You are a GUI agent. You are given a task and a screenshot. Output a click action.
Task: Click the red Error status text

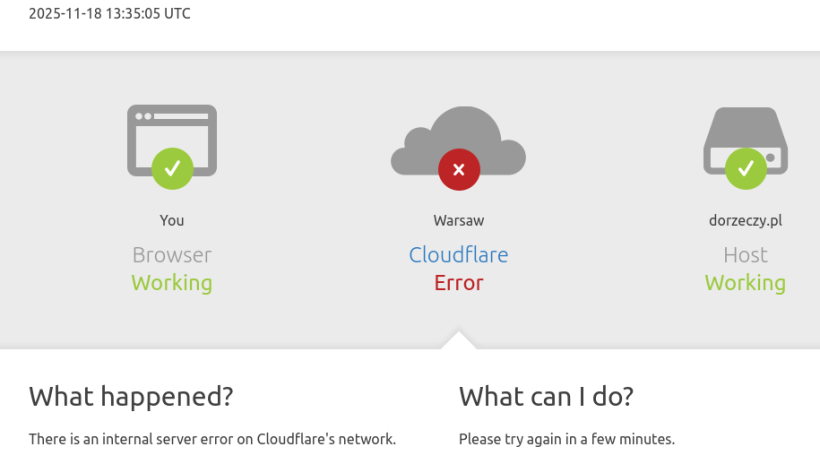pyautogui.click(x=458, y=283)
